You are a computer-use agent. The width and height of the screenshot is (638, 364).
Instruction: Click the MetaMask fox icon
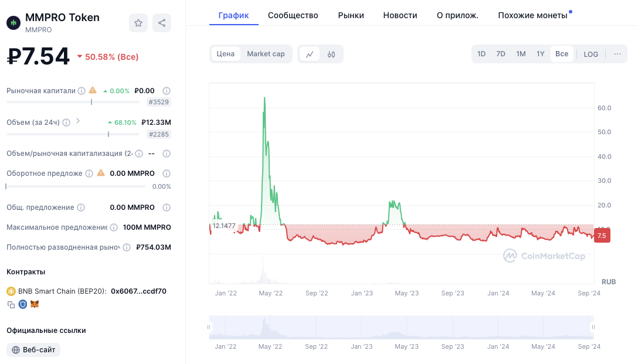pos(35,304)
